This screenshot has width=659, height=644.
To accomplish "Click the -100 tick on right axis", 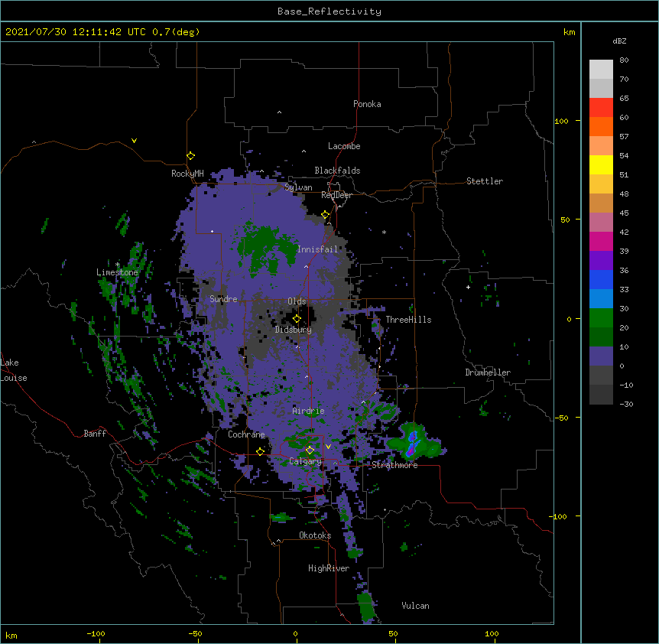I will pos(559,516).
